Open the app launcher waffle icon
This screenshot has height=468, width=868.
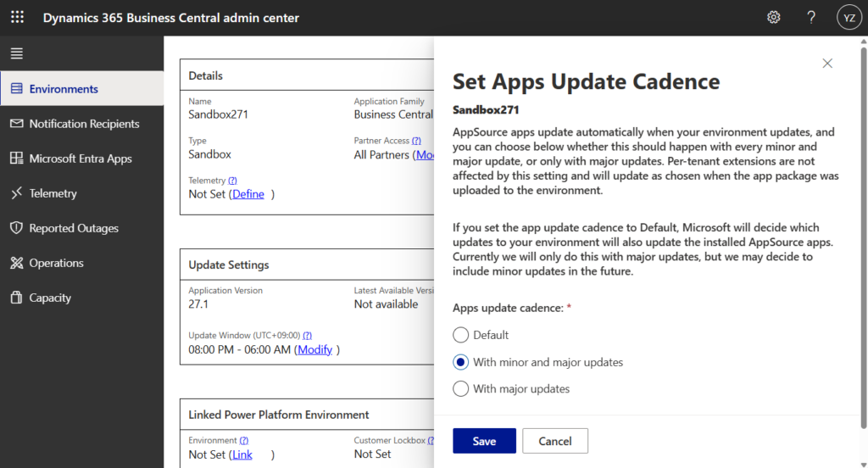click(x=17, y=18)
